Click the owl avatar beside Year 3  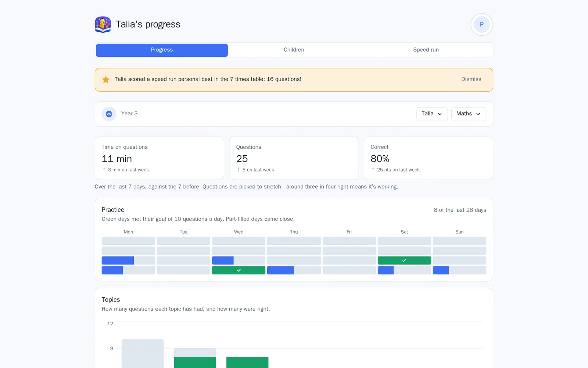coord(109,114)
